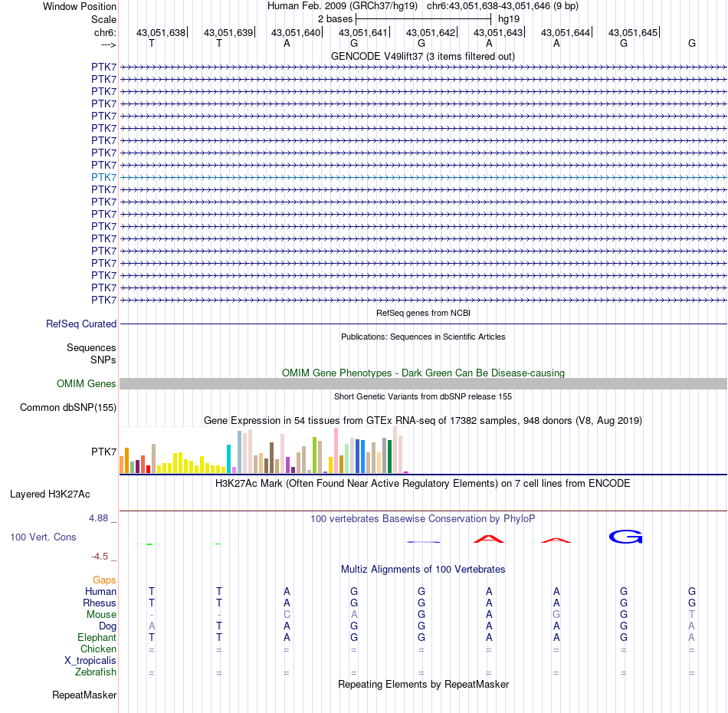This screenshot has width=728, height=713.
Task: Open 100 vertebrates Basewise Conservation by PhyloP title
Action: pyautogui.click(x=423, y=519)
